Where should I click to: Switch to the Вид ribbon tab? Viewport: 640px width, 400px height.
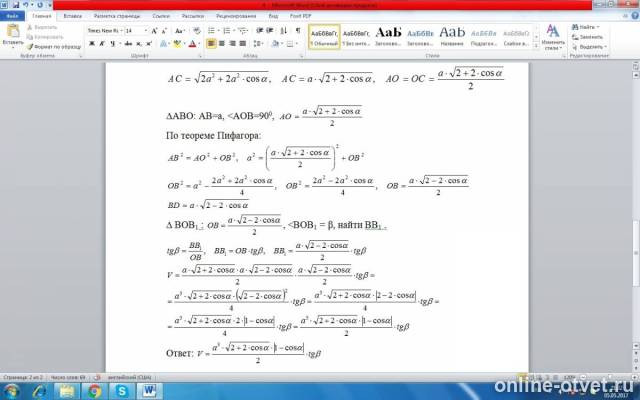click(273, 16)
